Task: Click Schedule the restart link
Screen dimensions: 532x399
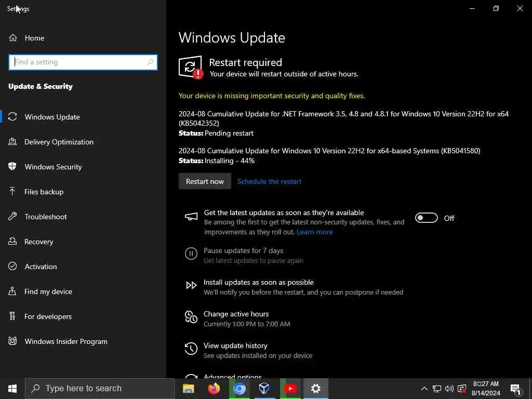Action: (269, 181)
